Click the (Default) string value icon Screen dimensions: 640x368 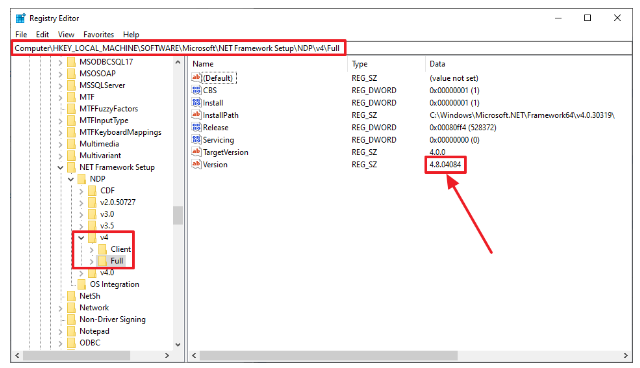click(196, 78)
